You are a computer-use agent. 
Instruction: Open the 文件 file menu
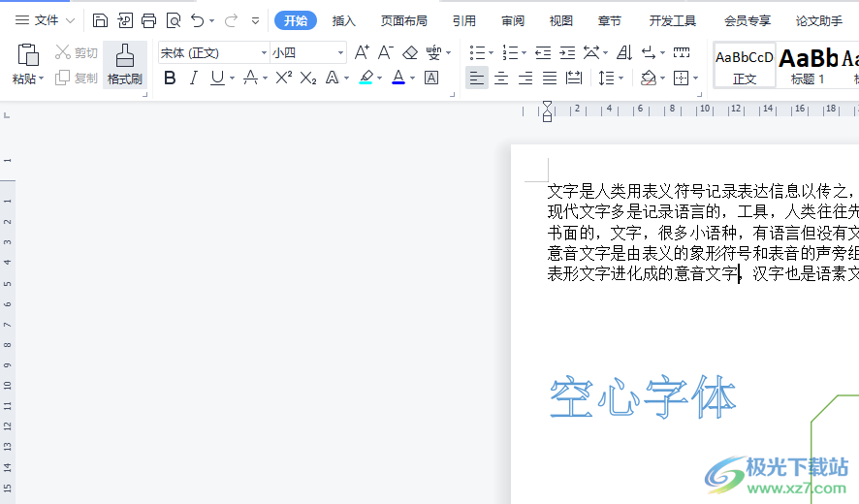(45, 20)
